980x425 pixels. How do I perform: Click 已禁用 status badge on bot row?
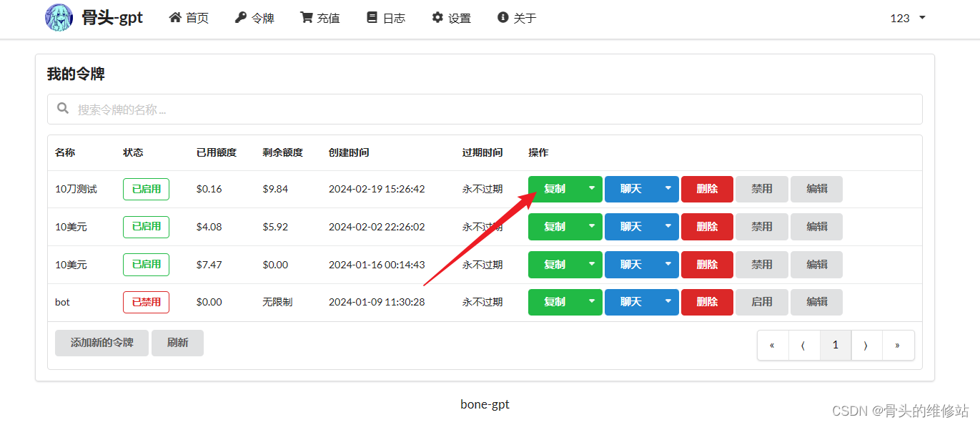pos(146,302)
